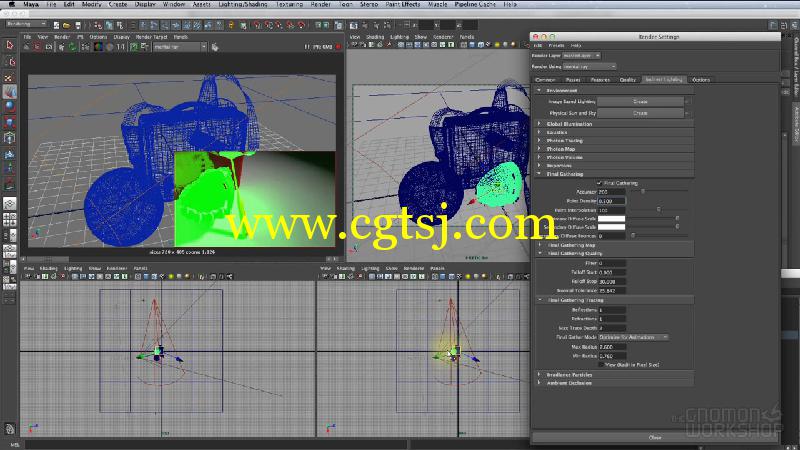This screenshot has height=450, width=800.
Task: Click the Point Interpolation slider
Action: coord(658,210)
